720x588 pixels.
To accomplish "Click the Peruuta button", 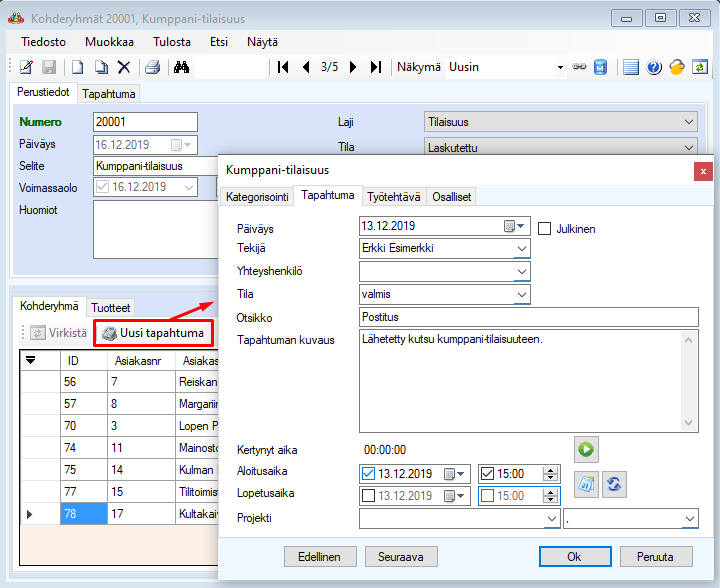I will click(x=656, y=557).
